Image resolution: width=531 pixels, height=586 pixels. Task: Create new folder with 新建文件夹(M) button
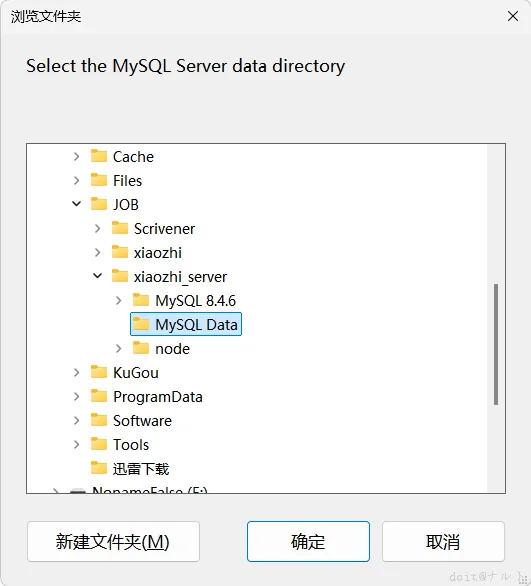coord(113,542)
